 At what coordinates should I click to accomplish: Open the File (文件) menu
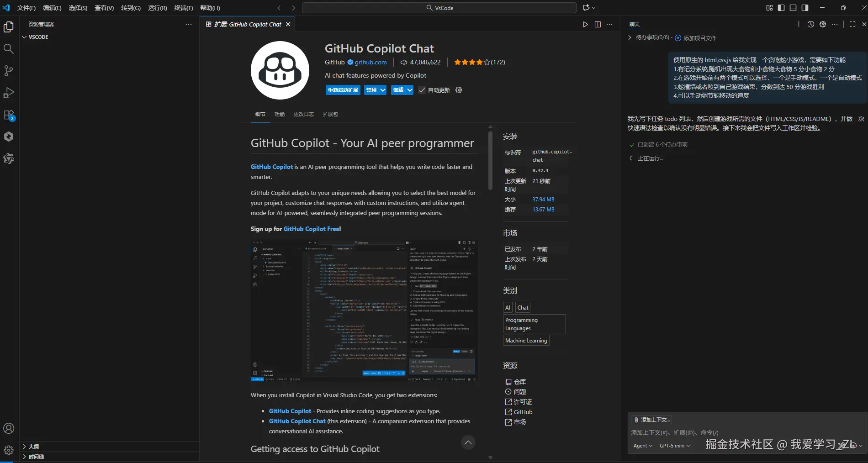pyautogui.click(x=26, y=8)
